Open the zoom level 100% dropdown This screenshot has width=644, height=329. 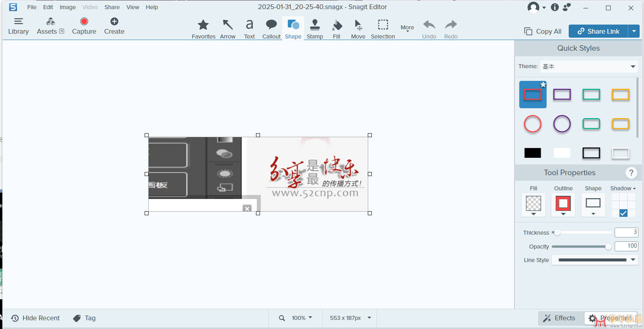coord(302,318)
